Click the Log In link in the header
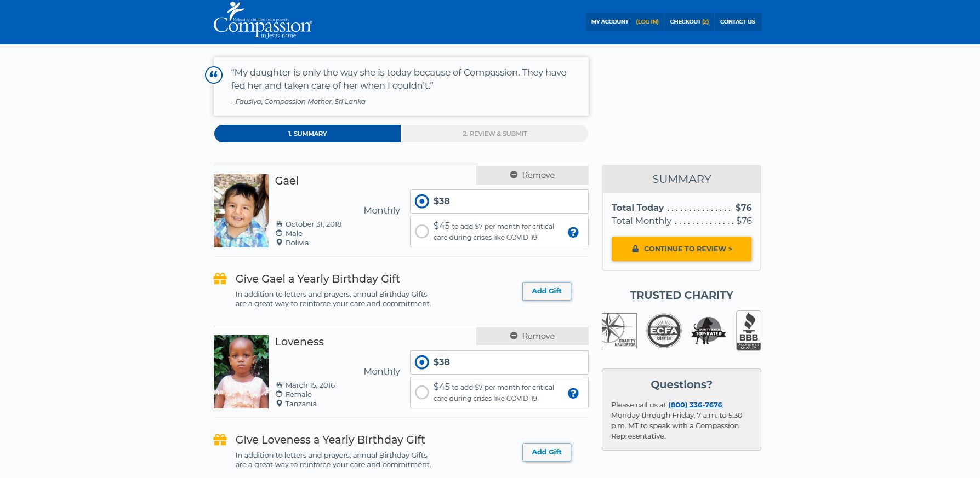980x478 pixels. click(x=647, y=22)
